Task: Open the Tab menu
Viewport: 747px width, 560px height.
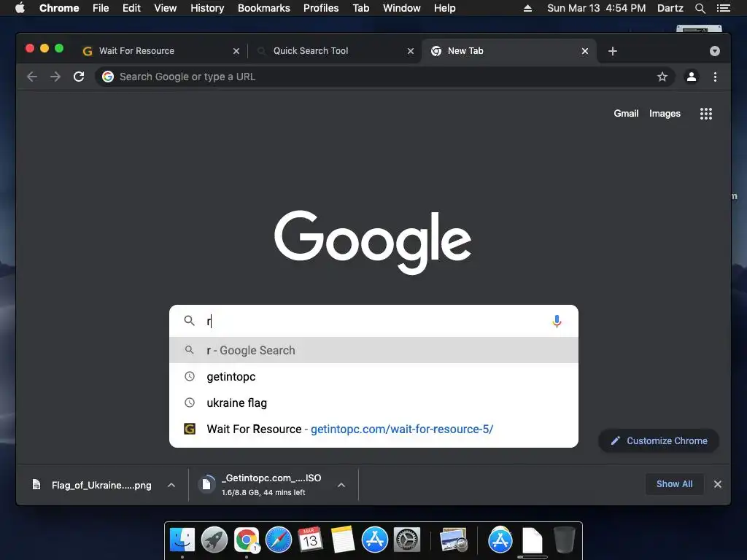Action: coord(360,8)
